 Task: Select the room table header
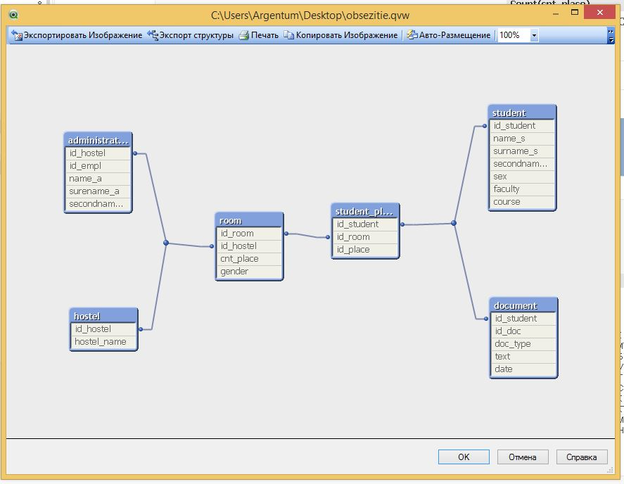click(249, 220)
